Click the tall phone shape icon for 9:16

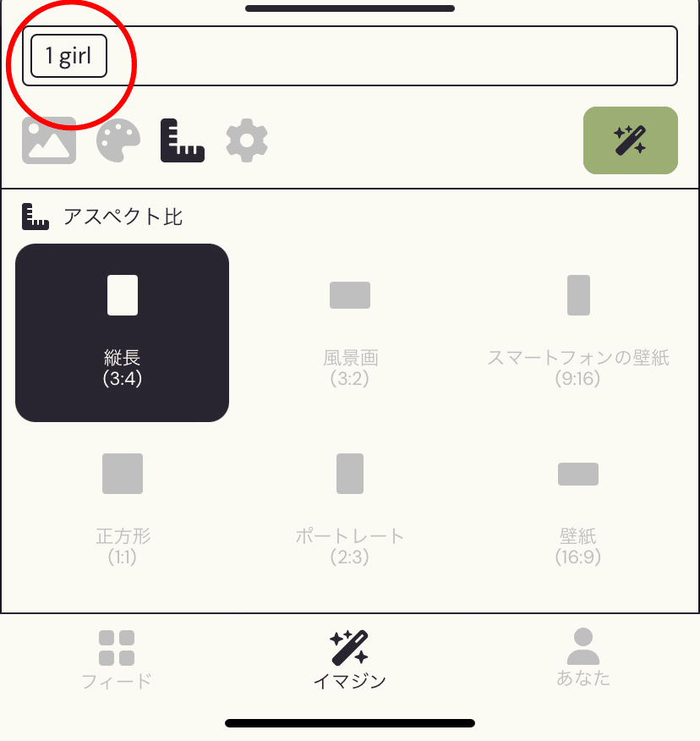tap(578, 295)
